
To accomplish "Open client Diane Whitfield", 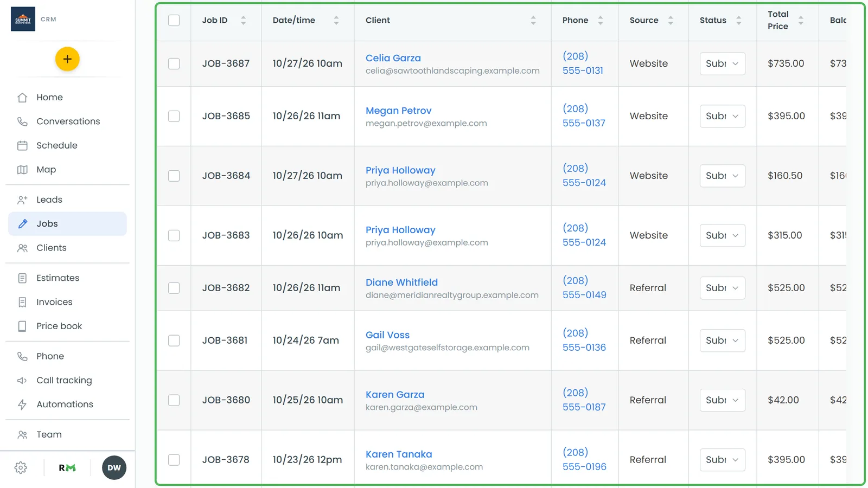I will [401, 282].
